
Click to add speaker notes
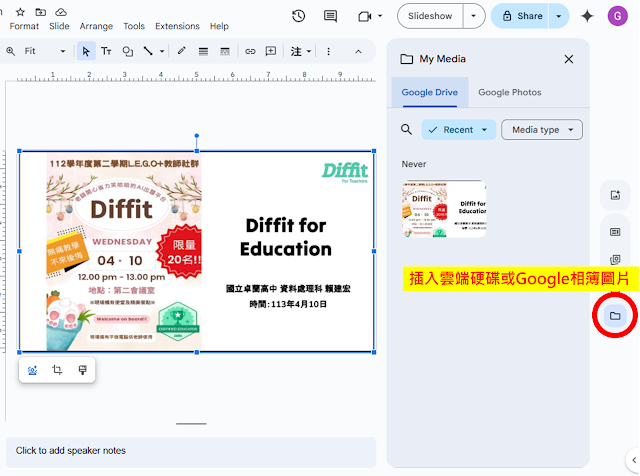(x=191, y=452)
